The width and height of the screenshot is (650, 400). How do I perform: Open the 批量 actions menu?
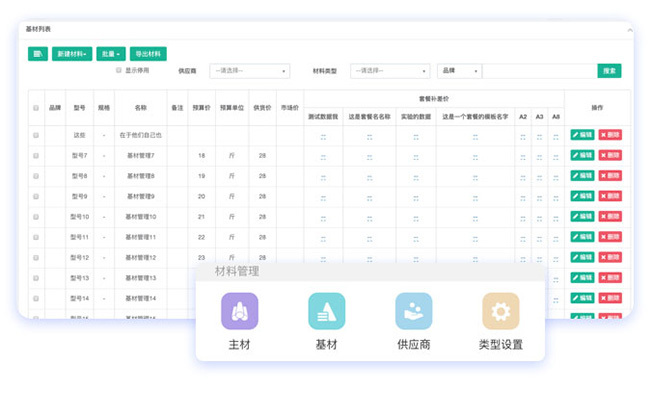112,54
